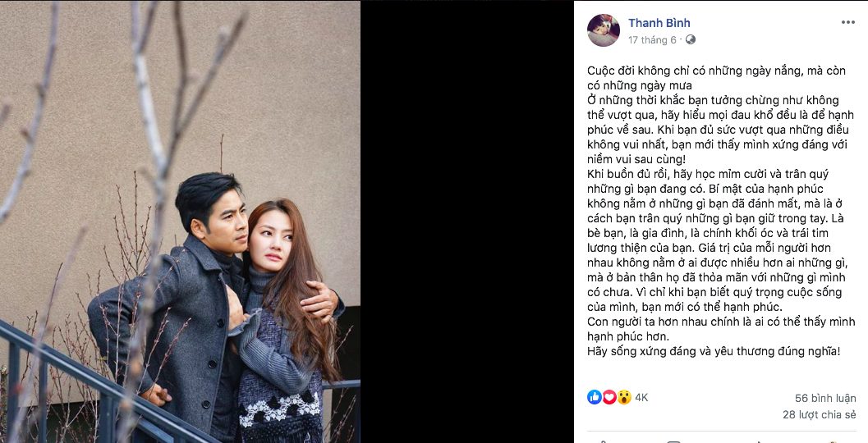
Task: Click the "17 tháng 6" post timestamp
Action: (652, 39)
